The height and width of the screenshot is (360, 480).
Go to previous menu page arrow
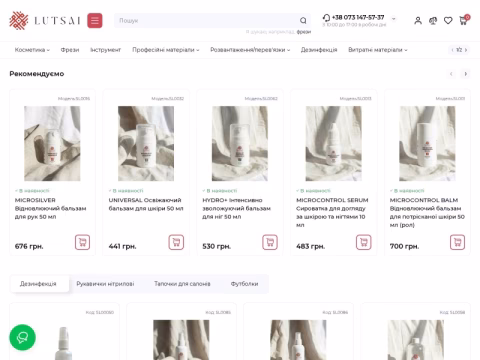click(452, 50)
